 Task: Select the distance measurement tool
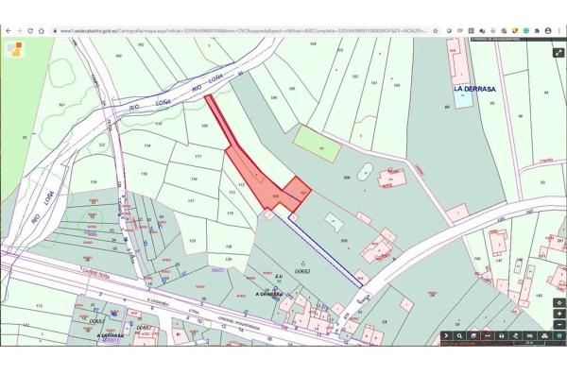[x=488, y=335]
